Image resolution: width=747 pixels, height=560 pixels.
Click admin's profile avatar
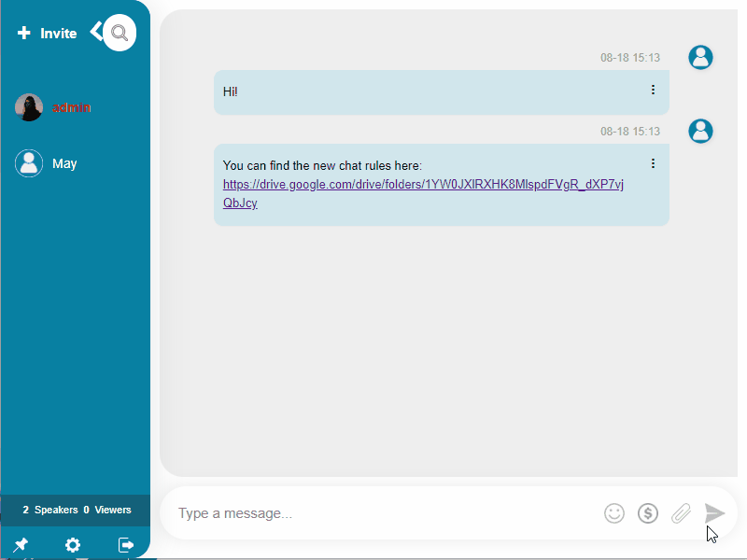28,106
